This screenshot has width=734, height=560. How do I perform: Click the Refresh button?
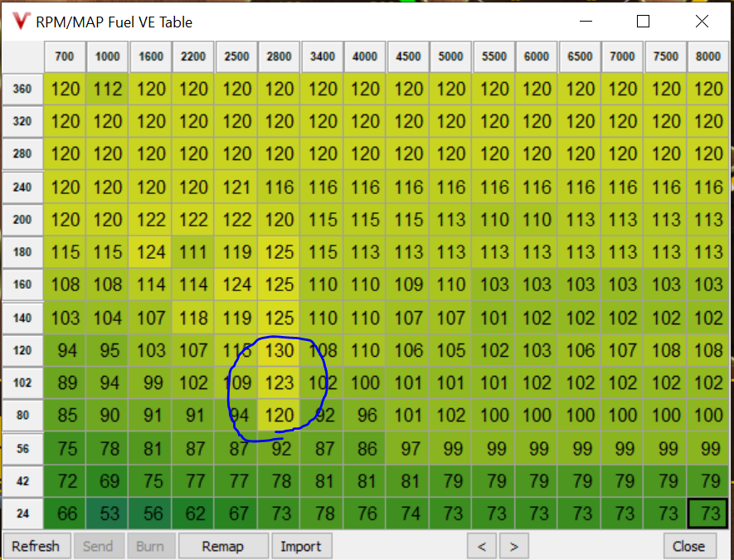click(x=36, y=546)
